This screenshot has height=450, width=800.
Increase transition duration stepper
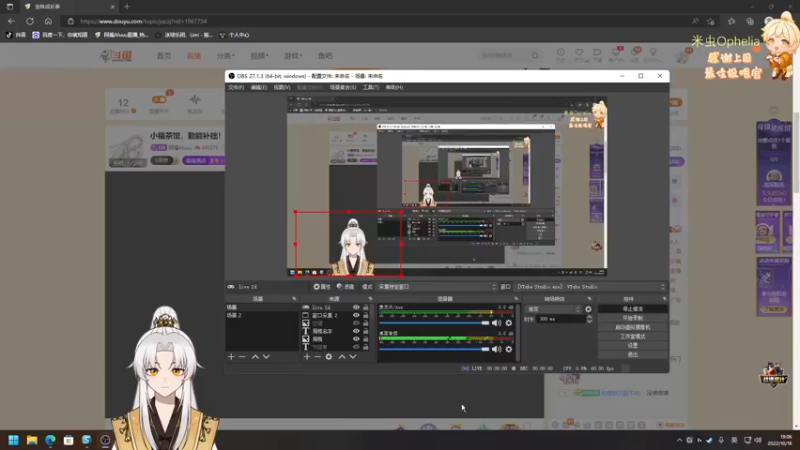pos(589,317)
